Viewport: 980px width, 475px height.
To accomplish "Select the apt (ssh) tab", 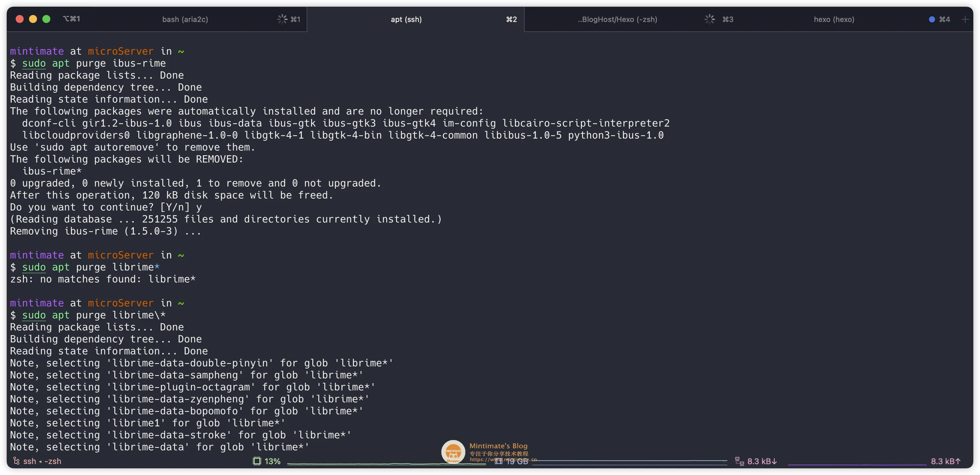I will pos(406,19).
